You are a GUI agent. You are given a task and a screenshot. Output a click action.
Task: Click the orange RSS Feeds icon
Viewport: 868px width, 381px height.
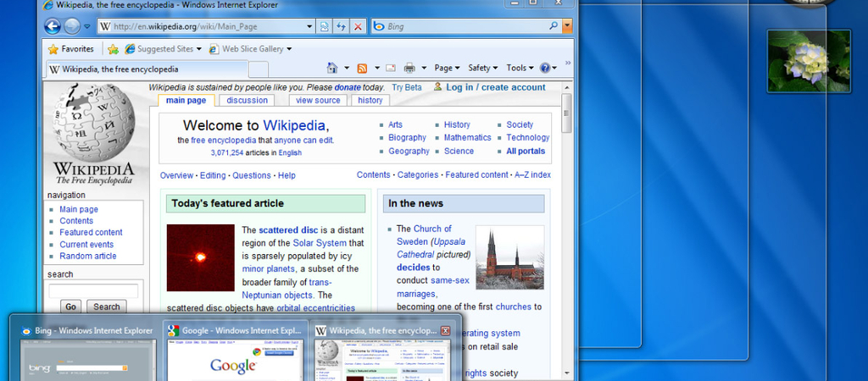point(362,68)
